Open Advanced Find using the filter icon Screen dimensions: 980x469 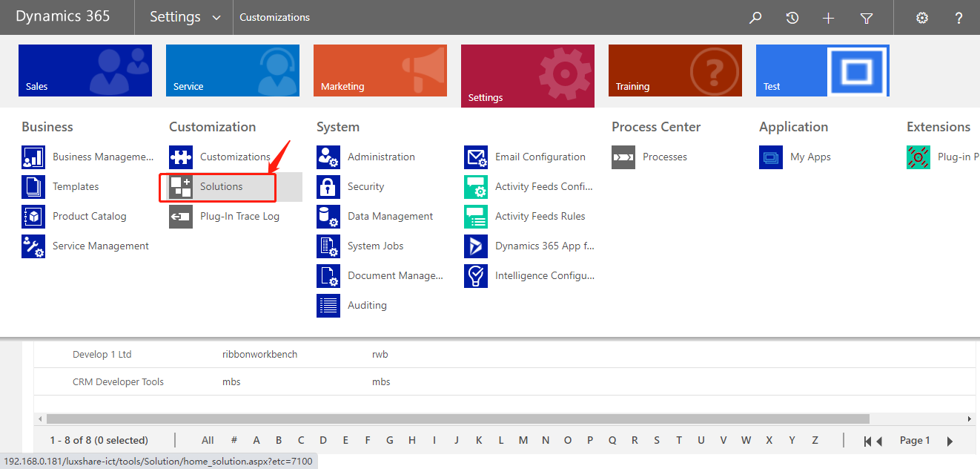(x=866, y=17)
